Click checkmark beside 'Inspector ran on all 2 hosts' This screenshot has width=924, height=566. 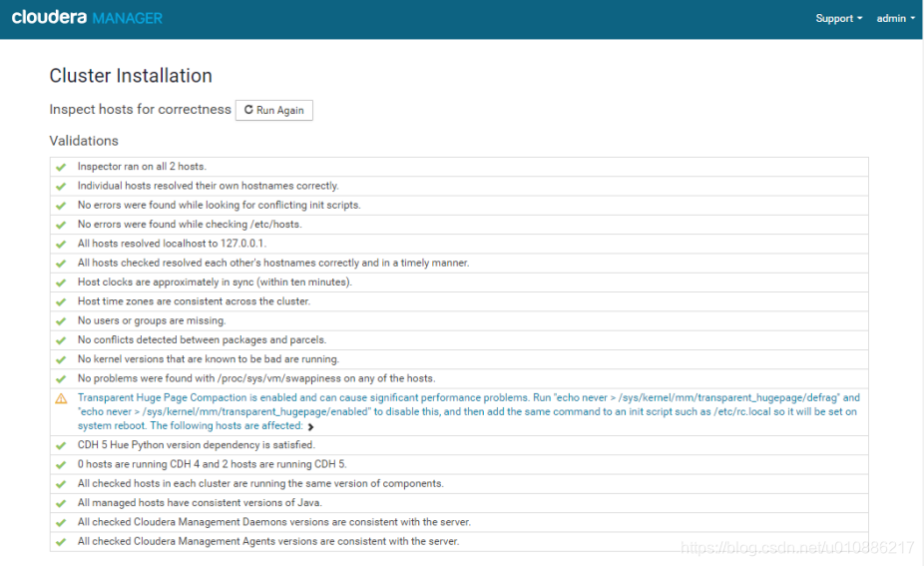[61, 167]
